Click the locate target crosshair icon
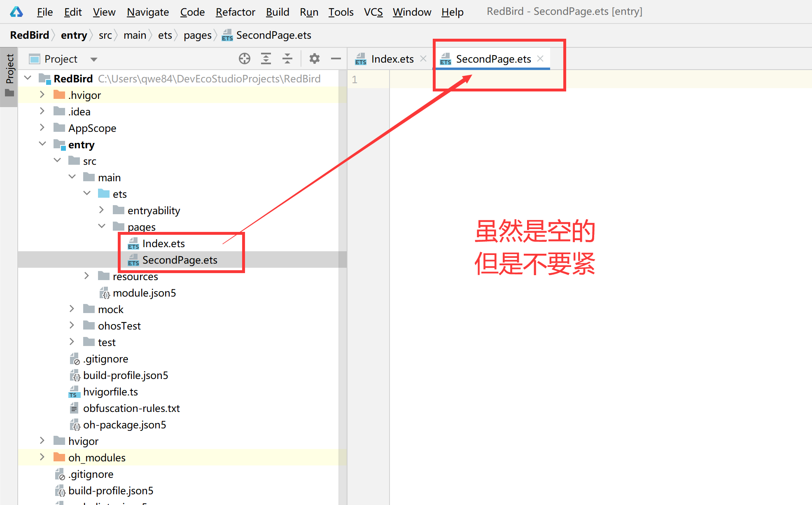 (244, 59)
